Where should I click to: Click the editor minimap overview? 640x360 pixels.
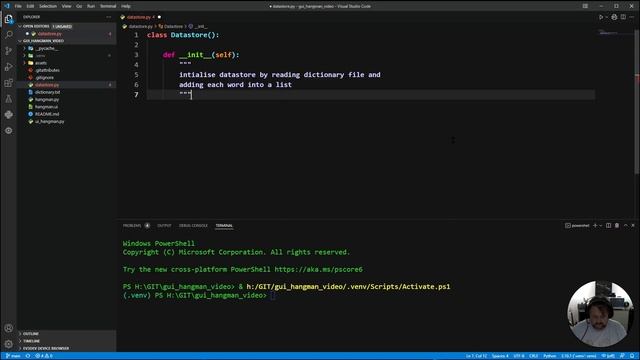coord(614,33)
